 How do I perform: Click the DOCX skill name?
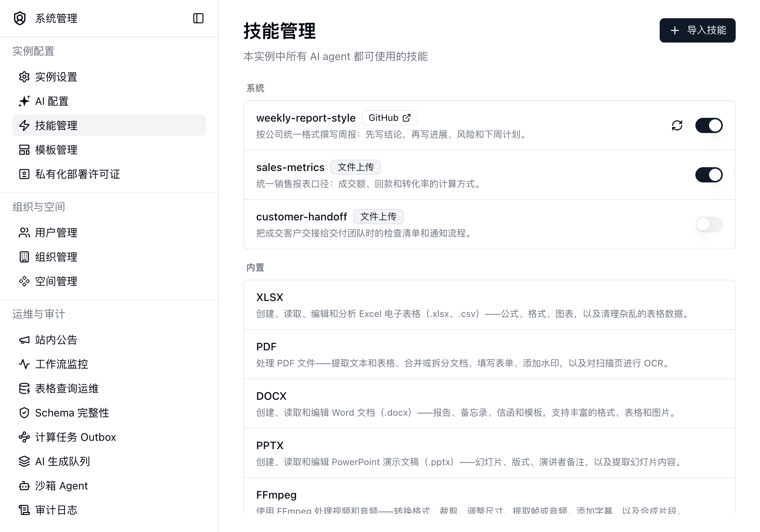(271, 396)
